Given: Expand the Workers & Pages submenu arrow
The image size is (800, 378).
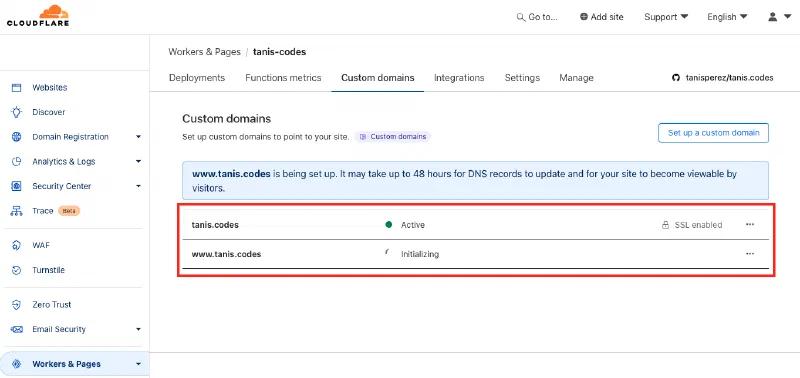Looking at the screenshot, I should [x=138, y=364].
